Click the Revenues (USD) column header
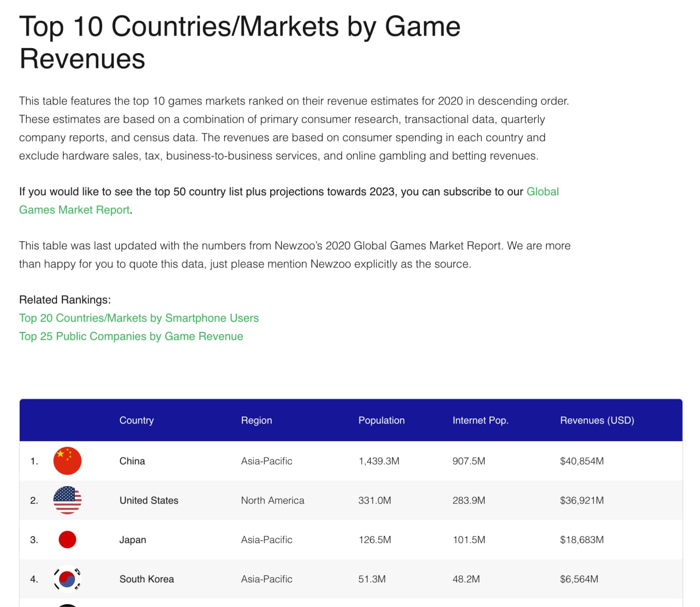The width and height of the screenshot is (700, 607). (x=597, y=421)
